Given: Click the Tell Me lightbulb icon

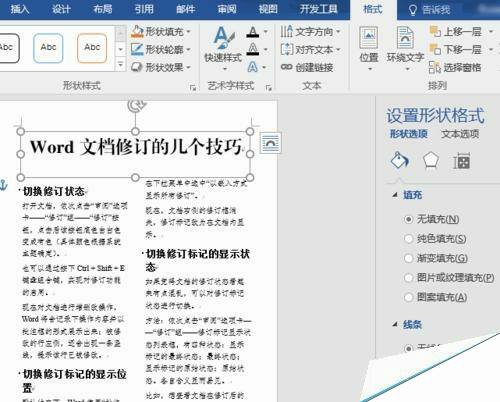Looking at the screenshot, I should point(413,10).
